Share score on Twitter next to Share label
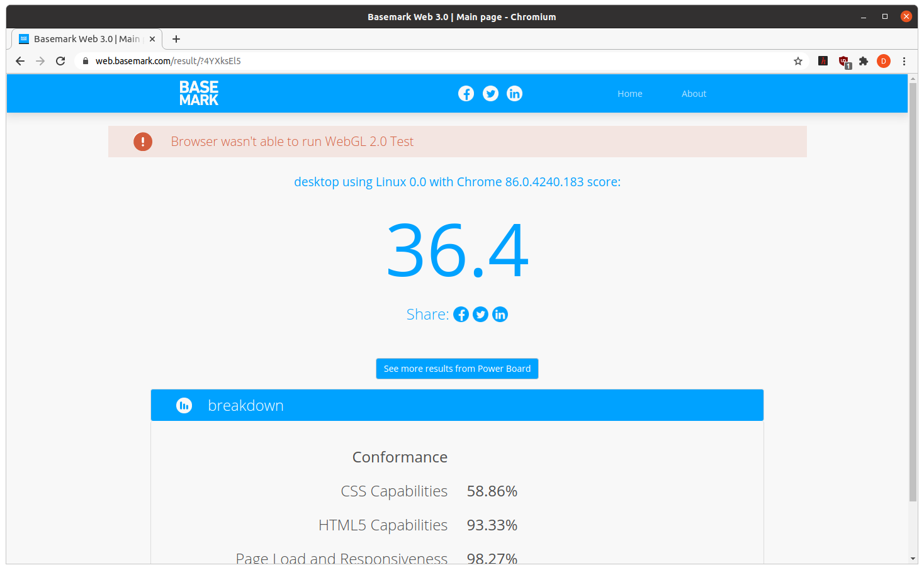 pyautogui.click(x=480, y=315)
